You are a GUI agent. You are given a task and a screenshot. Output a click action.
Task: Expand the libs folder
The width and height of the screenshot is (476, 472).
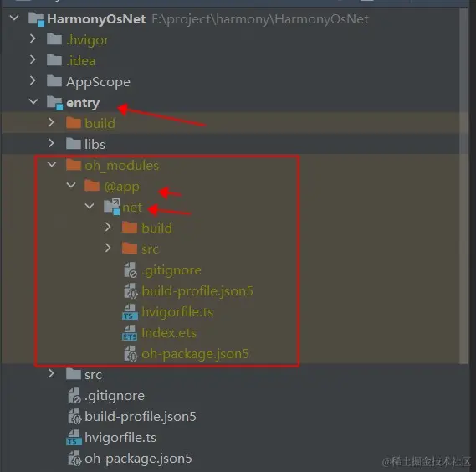pyautogui.click(x=51, y=143)
